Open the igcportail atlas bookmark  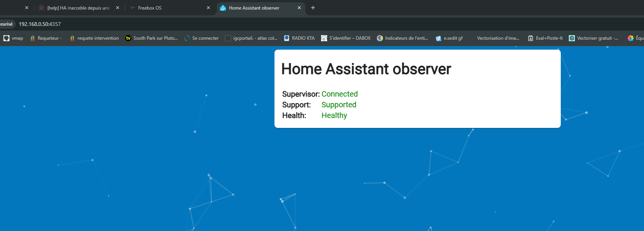(251, 38)
